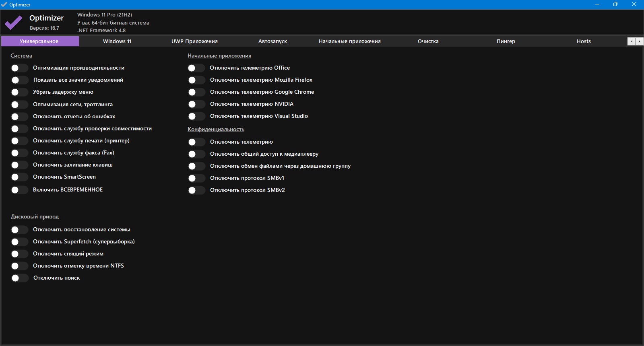Toggle Включить ВСЕВРЕМЕННОЕ switch
Viewport: 644px width, 346px height.
tap(19, 190)
